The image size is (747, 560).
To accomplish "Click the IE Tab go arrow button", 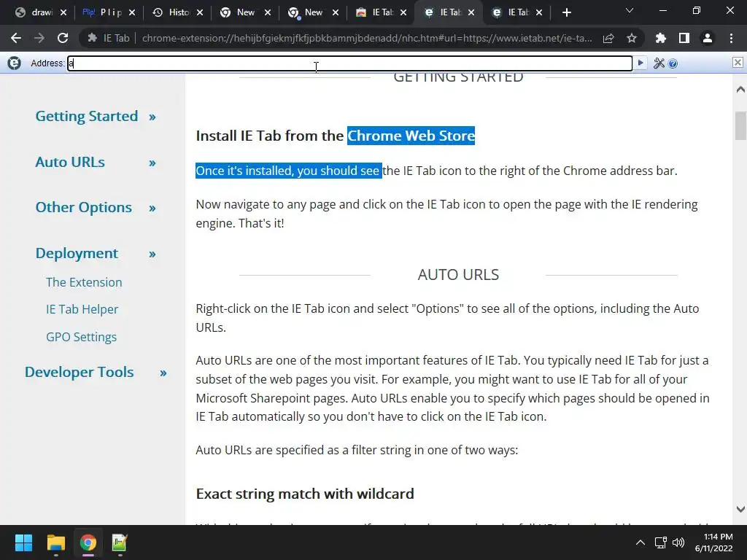I will pyautogui.click(x=640, y=63).
